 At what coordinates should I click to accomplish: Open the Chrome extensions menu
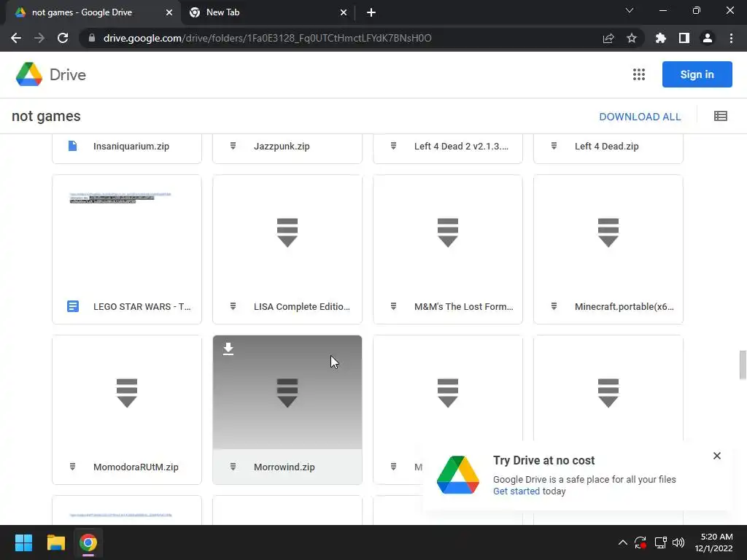click(661, 38)
